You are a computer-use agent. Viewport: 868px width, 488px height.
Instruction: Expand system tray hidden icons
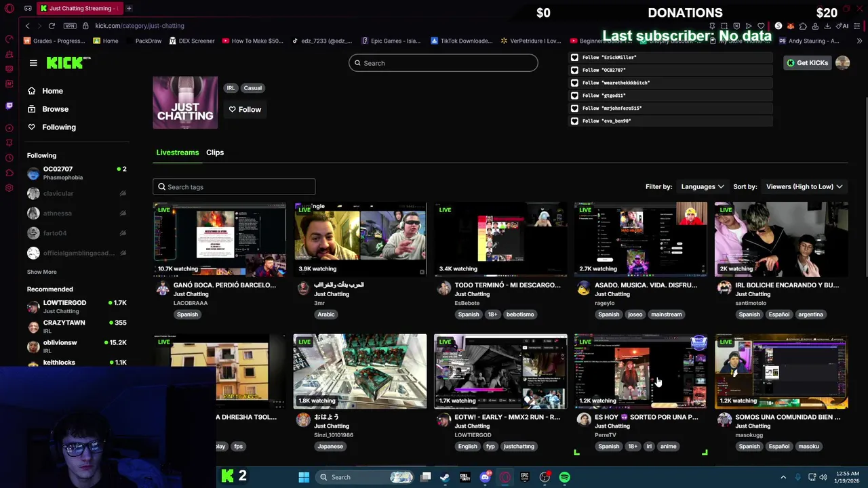783,477
